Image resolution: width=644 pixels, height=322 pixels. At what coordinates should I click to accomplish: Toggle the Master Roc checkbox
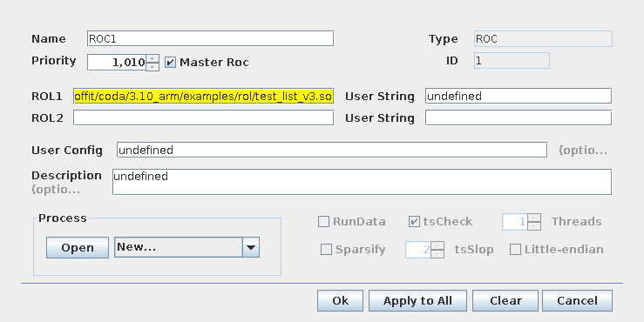[170, 63]
